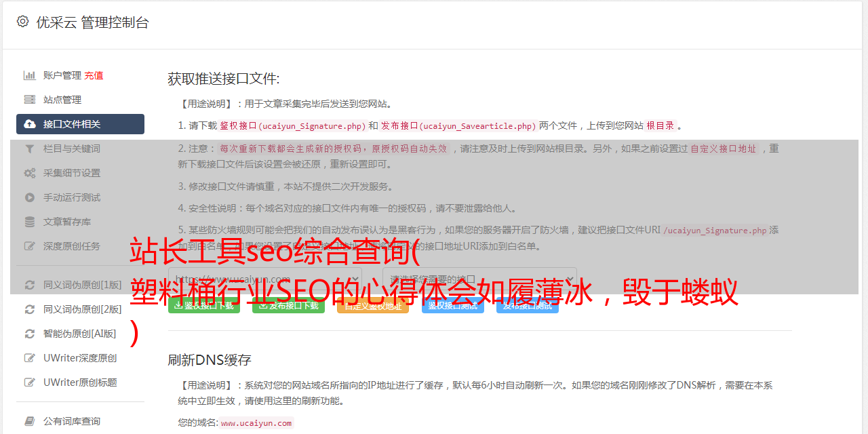This screenshot has width=868, height=434.
Task: Click the edit icon for 深度原创任务
Action: 30,246
